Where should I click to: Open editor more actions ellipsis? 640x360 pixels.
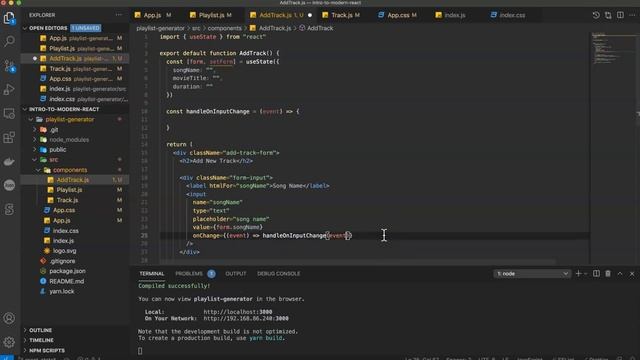coord(632,15)
